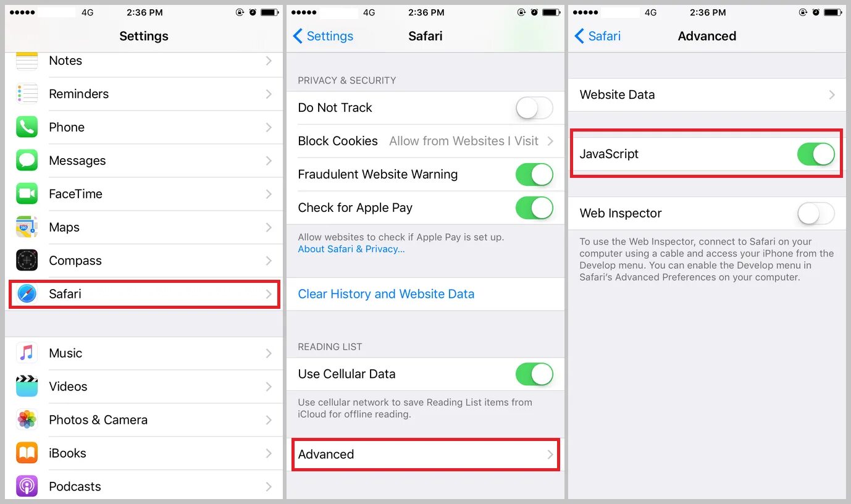This screenshot has width=851, height=504.
Task: Turn off the JavaScript switch
Action: (816, 154)
